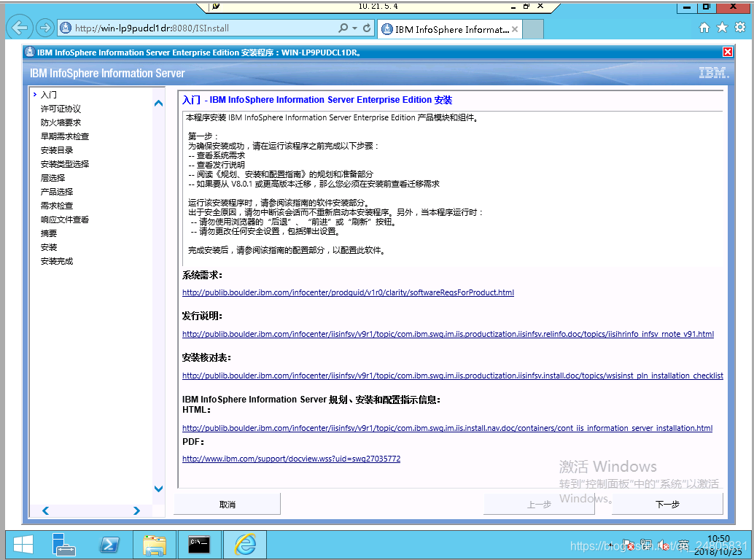Open Server Manager from taskbar

[x=63, y=545]
